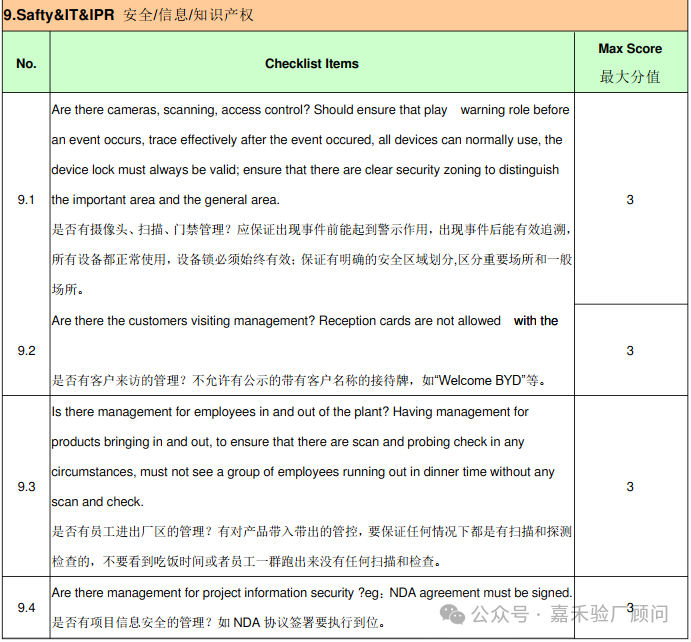This screenshot has height=642, width=691.
Task: Click the max score 3 for row 9.3
Action: coord(630,487)
